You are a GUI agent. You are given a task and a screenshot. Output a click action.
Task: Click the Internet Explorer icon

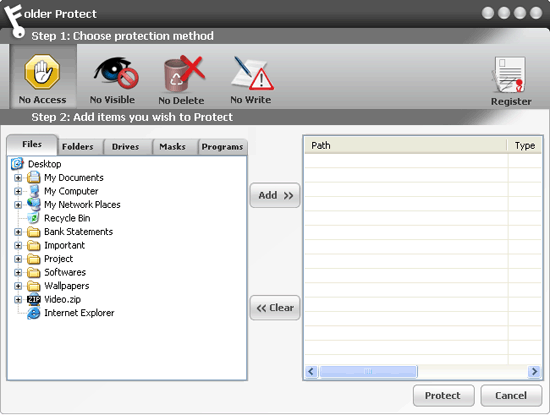point(34,313)
